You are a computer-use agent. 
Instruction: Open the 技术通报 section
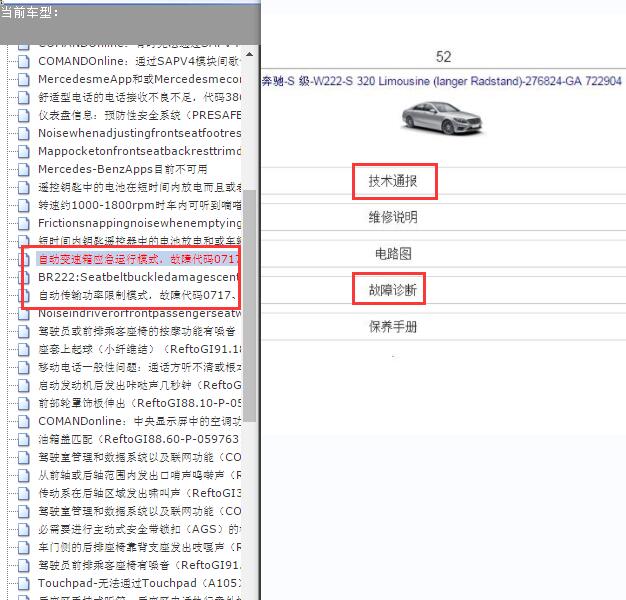click(x=393, y=181)
